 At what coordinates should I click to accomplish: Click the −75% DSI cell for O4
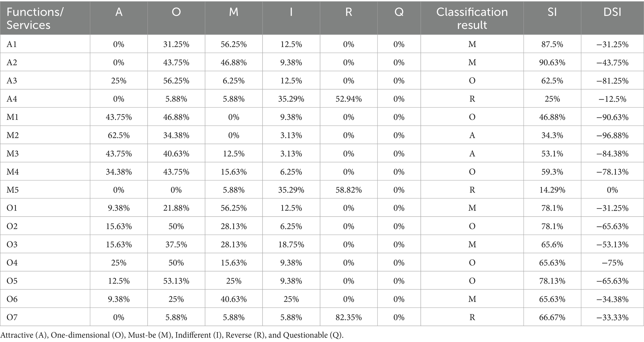click(x=612, y=263)
